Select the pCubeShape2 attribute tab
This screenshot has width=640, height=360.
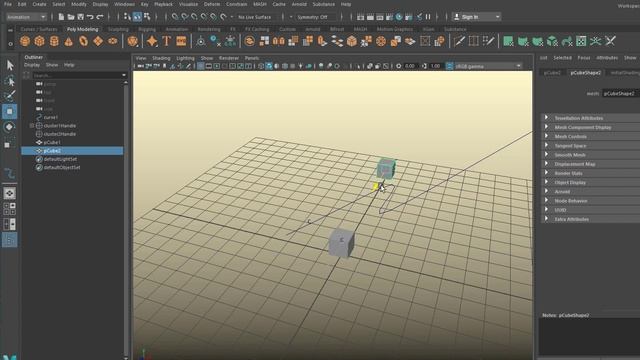pyautogui.click(x=586, y=73)
